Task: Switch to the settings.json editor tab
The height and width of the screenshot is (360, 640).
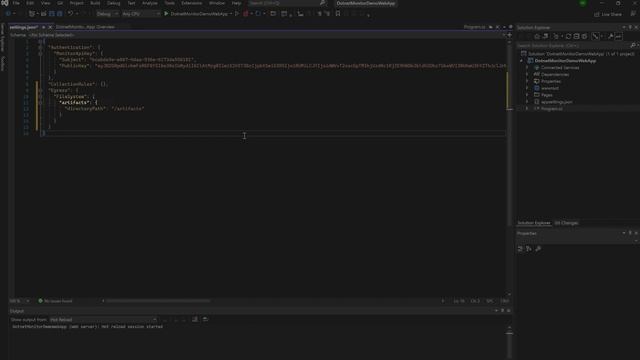Action: click(x=24, y=27)
